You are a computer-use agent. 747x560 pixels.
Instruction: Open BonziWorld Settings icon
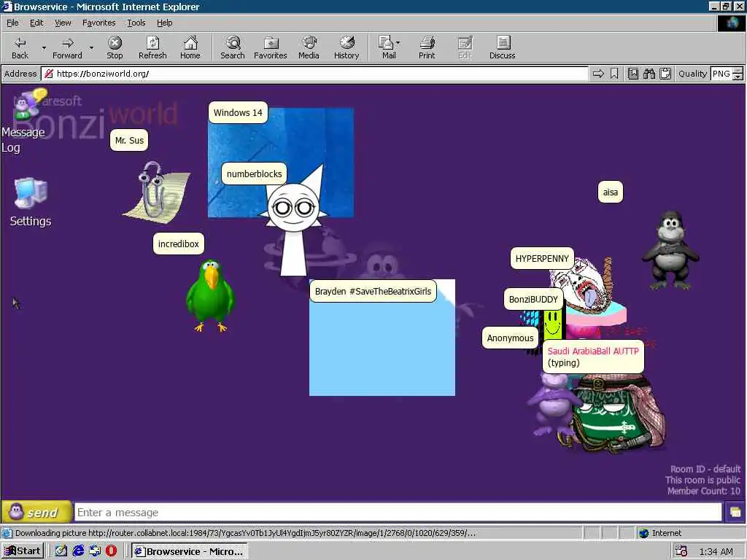(31, 203)
